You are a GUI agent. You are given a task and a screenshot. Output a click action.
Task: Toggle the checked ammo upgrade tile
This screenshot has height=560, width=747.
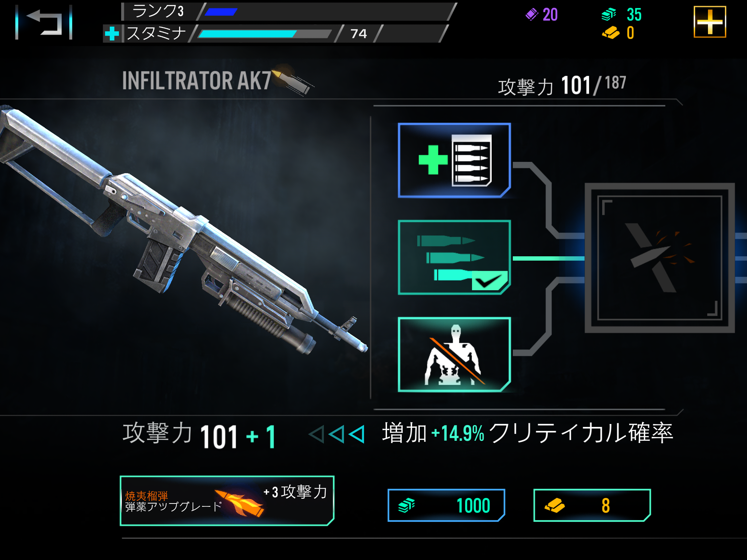[454, 257]
